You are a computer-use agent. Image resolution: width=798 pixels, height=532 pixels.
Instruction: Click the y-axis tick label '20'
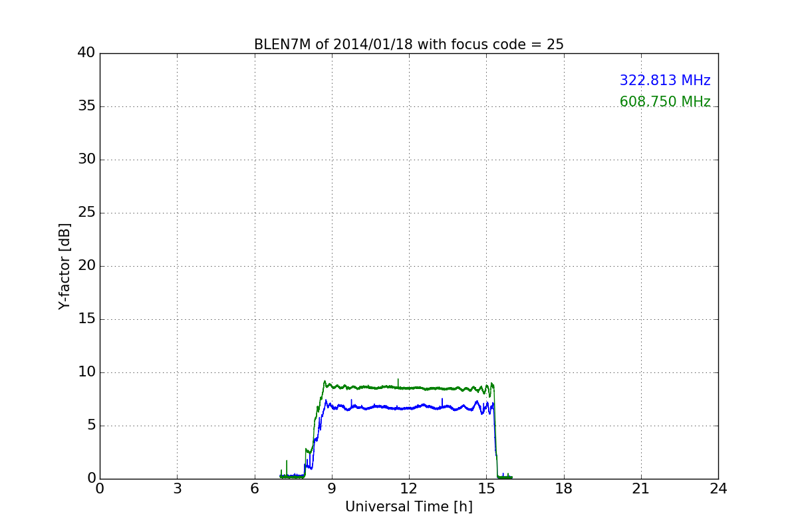[x=86, y=266]
